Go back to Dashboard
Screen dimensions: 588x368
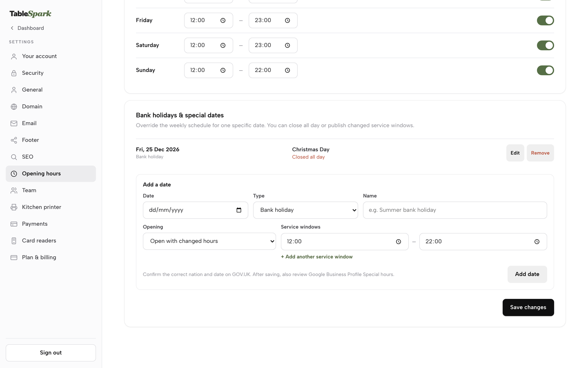pyautogui.click(x=27, y=28)
